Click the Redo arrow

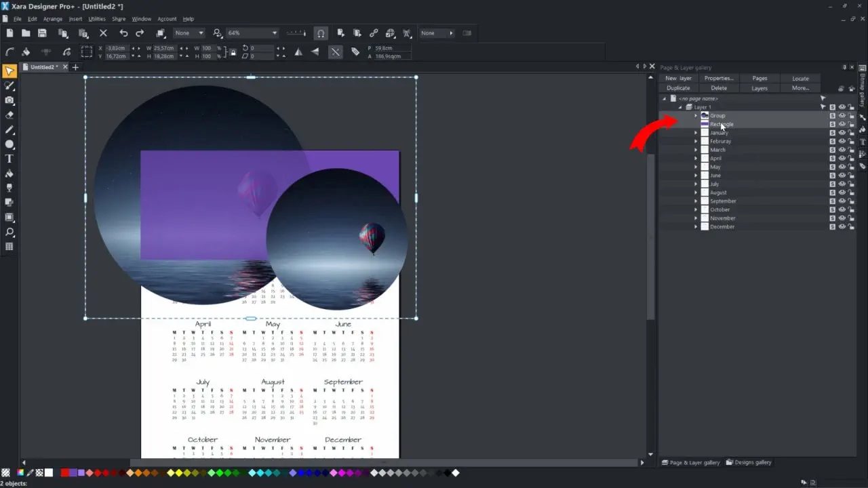(x=140, y=33)
